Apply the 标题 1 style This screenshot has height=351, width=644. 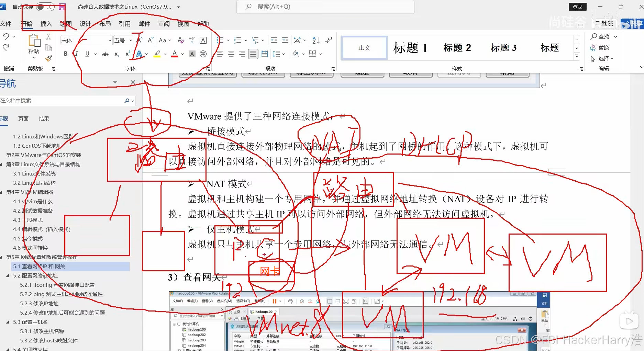click(x=411, y=48)
